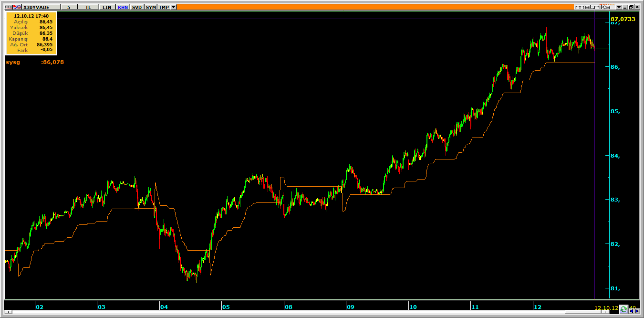Click the 81, price axis label
Image resolution: width=644 pixels, height=318 pixels.
[615, 288]
